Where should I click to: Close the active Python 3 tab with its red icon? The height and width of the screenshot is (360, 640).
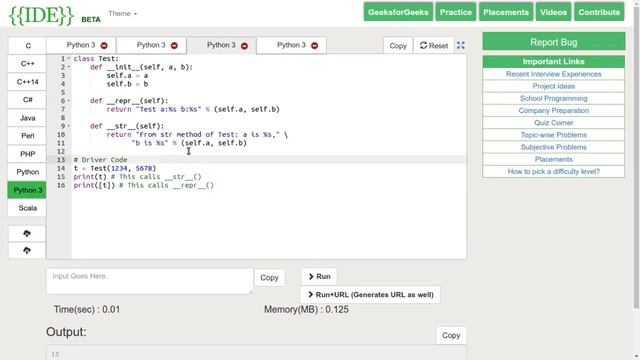[x=244, y=46]
